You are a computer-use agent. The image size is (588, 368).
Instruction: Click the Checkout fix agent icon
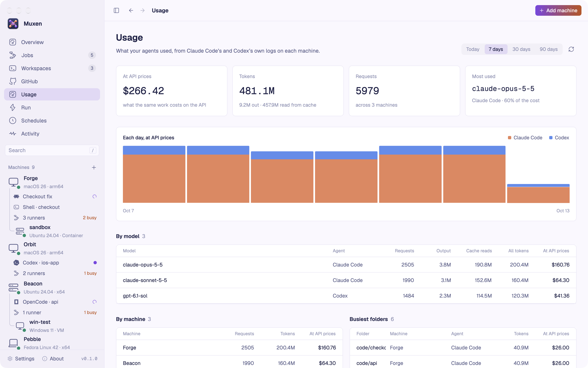(16, 196)
